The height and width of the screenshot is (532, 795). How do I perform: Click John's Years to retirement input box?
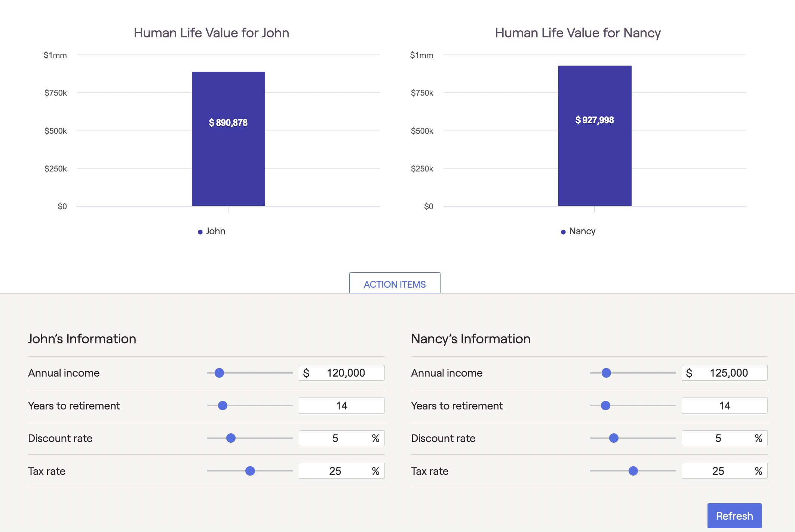pyautogui.click(x=341, y=406)
